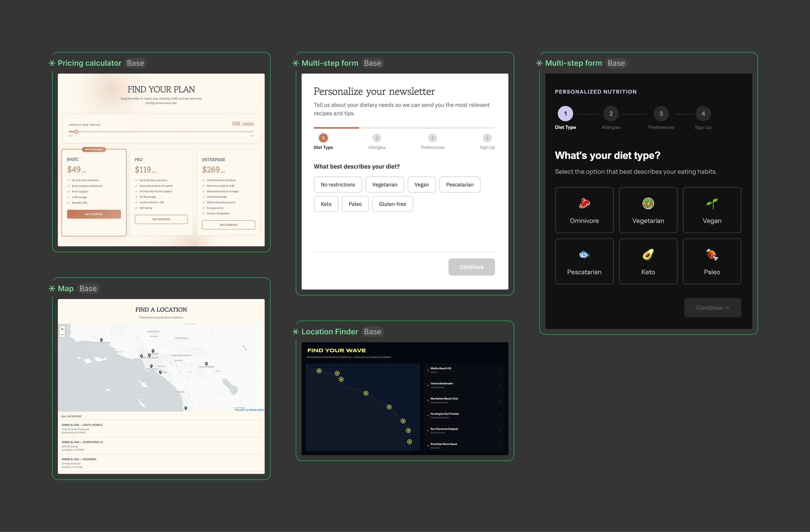Click Get Started on the Pro plan

[161, 219]
